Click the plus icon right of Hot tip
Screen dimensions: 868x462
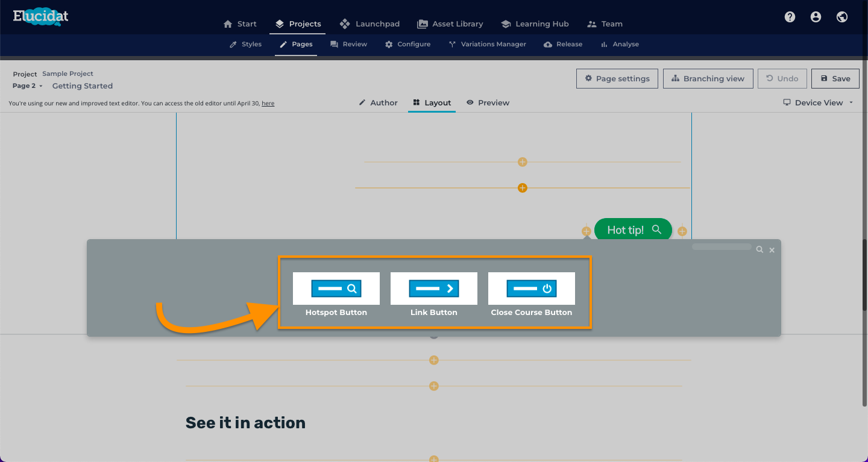point(682,231)
